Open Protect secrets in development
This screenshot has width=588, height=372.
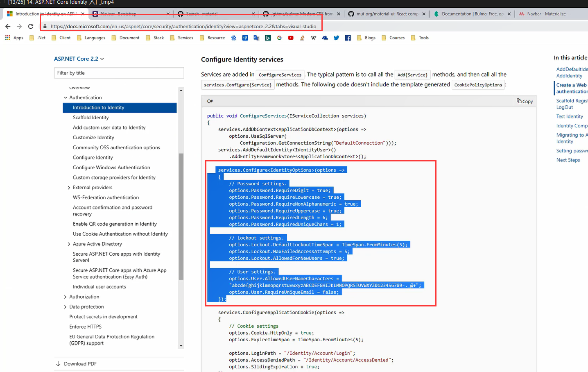(x=104, y=317)
